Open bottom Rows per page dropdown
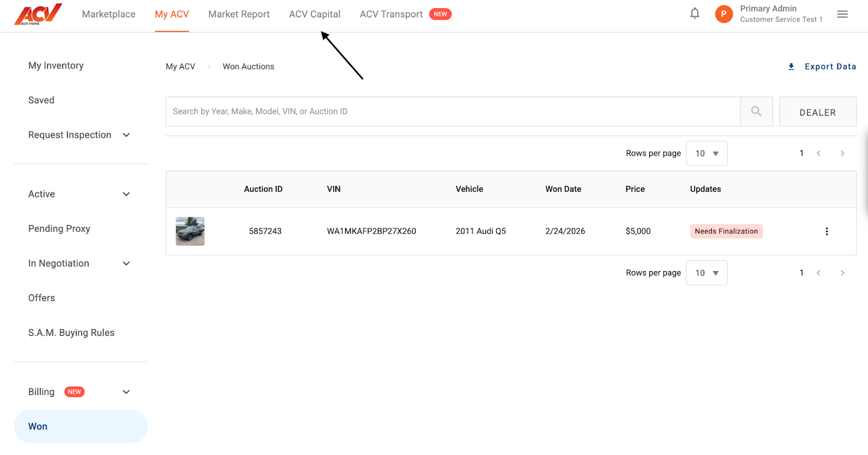The height and width of the screenshot is (455, 868). click(706, 273)
